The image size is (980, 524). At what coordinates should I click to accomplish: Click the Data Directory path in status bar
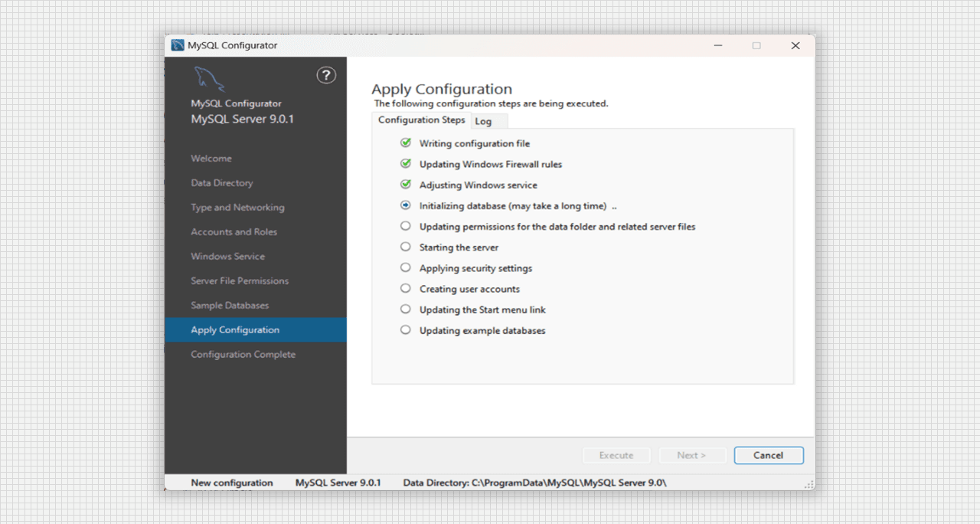[534, 483]
